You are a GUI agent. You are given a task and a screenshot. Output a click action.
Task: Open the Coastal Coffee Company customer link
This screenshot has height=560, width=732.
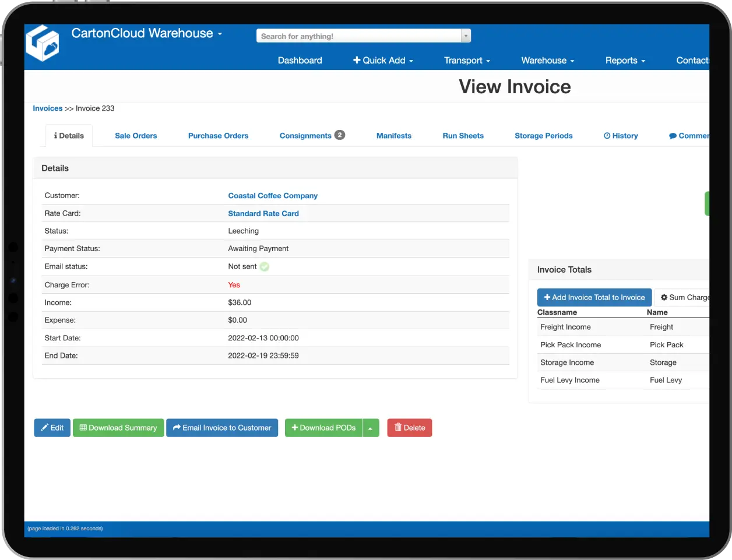[x=273, y=195]
